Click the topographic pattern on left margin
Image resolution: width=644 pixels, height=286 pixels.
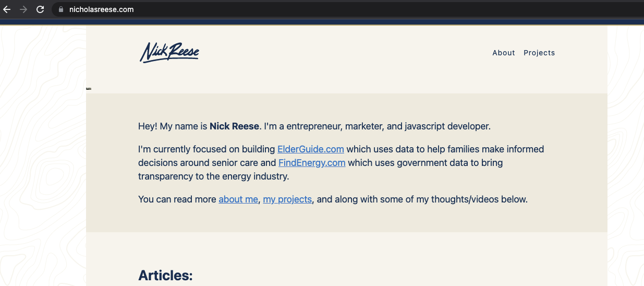[42, 157]
